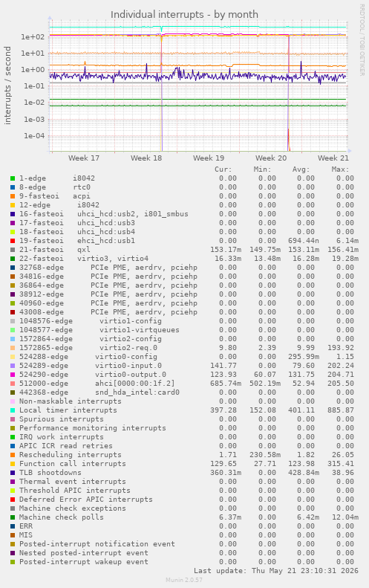This screenshot has width=369, height=588.
Task: Click the magenta swatch for virtio0-output.0
Action: click(13, 375)
